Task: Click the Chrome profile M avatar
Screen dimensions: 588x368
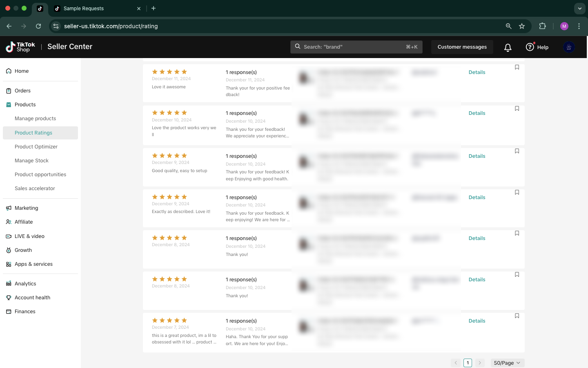Action: (564, 26)
